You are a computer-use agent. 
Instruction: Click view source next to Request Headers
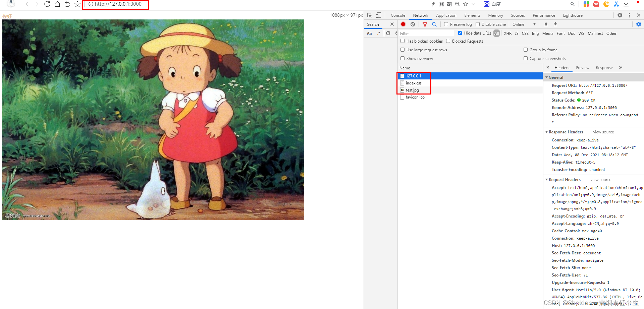click(x=601, y=180)
